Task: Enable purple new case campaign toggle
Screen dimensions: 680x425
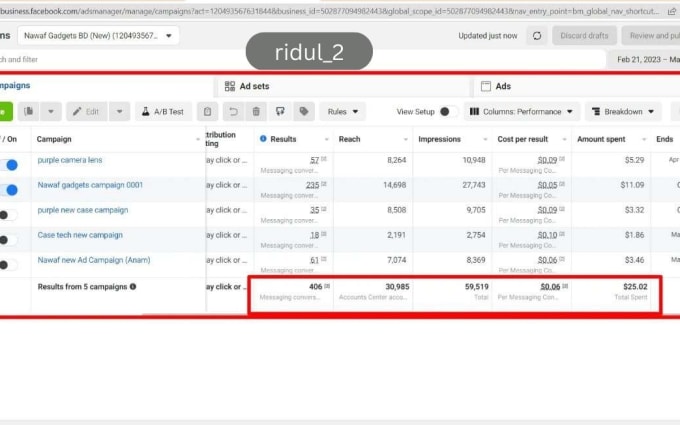Action: tap(7, 215)
